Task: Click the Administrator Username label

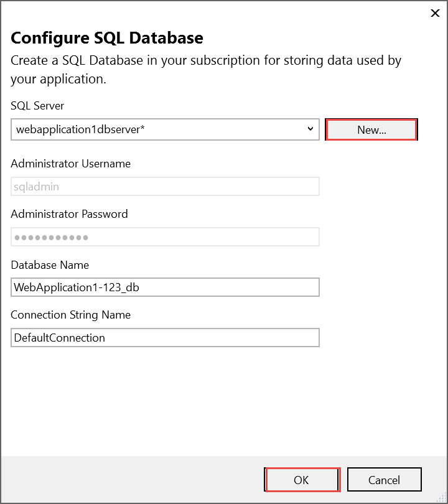Action: pyautogui.click(x=70, y=164)
